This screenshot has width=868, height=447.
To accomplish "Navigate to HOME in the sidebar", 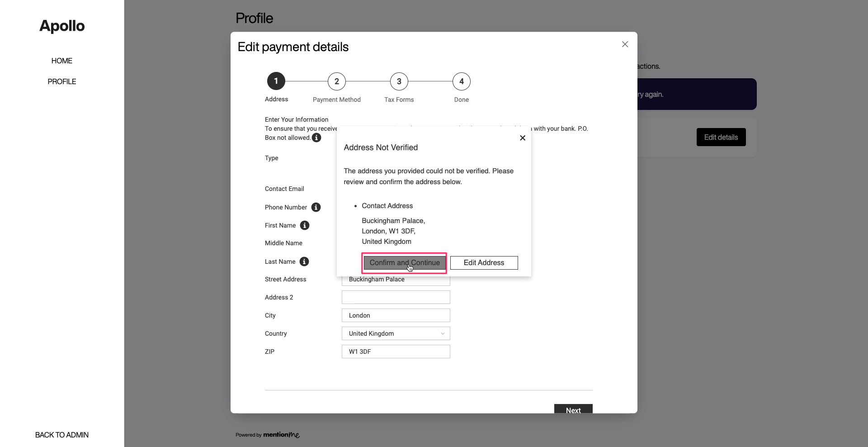I will tap(61, 61).
